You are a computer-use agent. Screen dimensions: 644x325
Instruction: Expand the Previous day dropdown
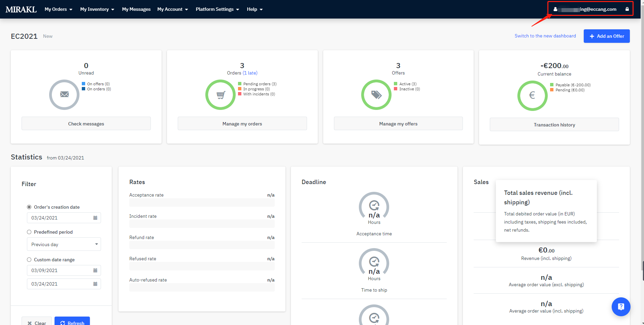coord(64,244)
